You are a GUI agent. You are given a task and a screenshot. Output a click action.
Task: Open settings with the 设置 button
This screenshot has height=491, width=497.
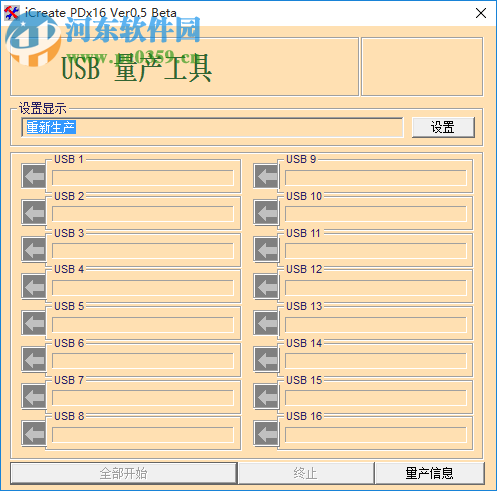(x=443, y=127)
